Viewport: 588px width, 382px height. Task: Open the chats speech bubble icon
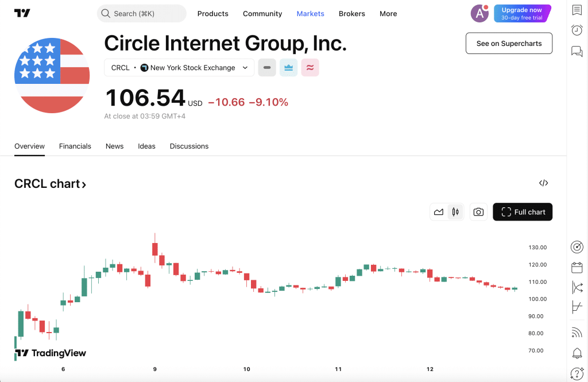pos(577,51)
